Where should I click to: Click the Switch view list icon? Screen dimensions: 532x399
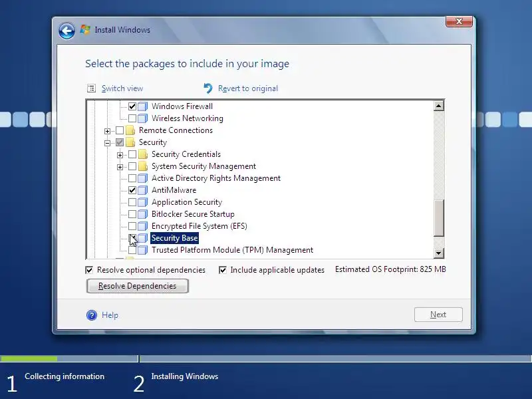point(91,88)
